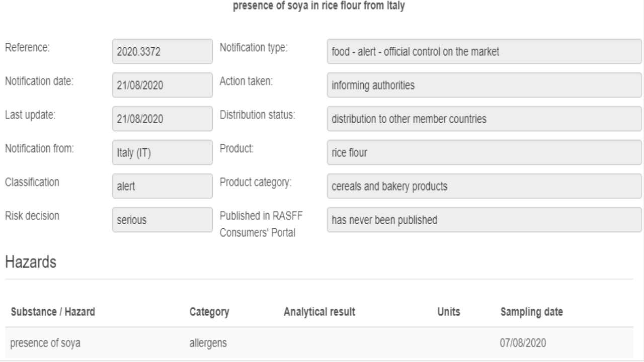The width and height of the screenshot is (644, 362).
Task: Click the Risk decision field showing serious
Action: point(163,219)
